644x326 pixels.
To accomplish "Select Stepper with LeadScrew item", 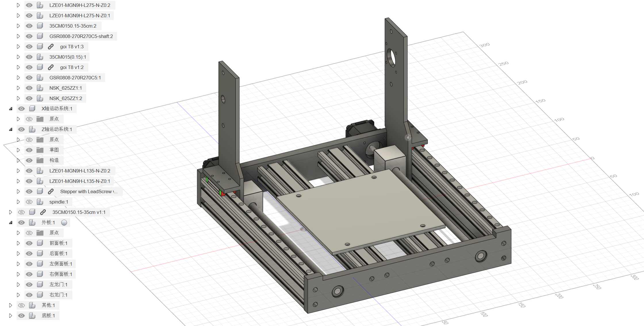I will (89, 191).
